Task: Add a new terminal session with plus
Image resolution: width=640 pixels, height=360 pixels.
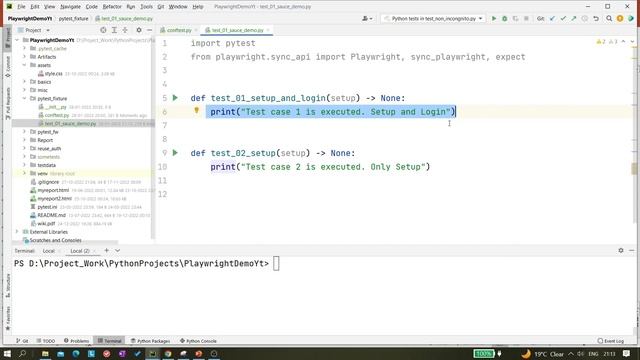Action: [x=107, y=250]
